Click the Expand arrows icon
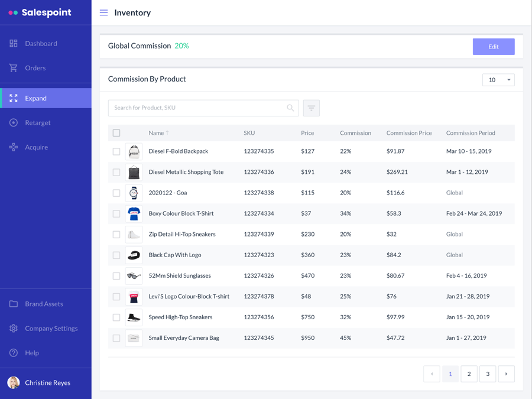Viewport: 532px width, 399px height. point(13,98)
